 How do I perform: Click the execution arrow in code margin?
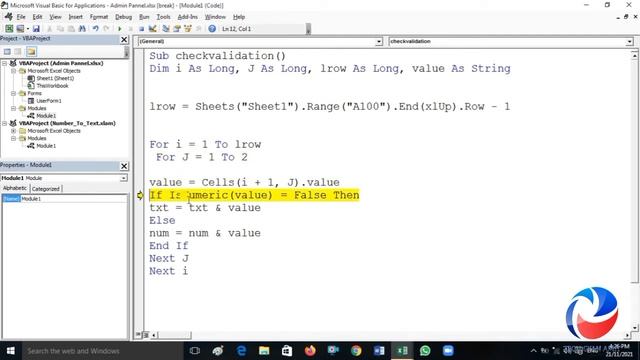point(140,195)
